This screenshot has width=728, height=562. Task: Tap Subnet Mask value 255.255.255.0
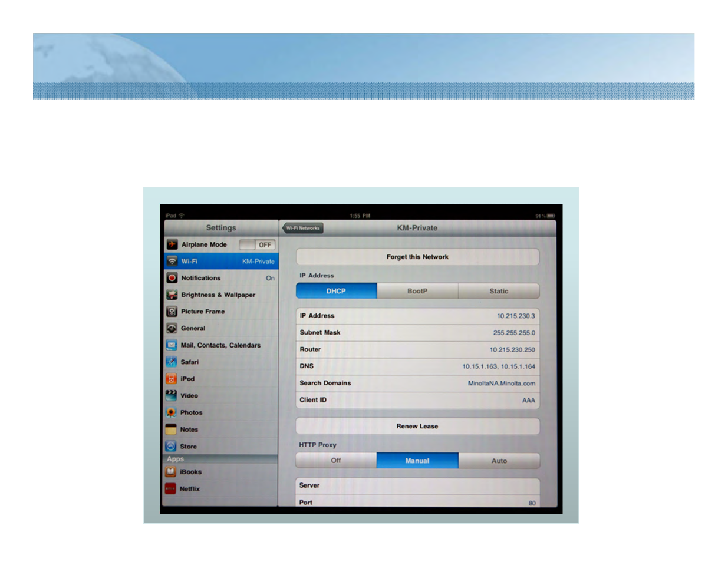[514, 333]
